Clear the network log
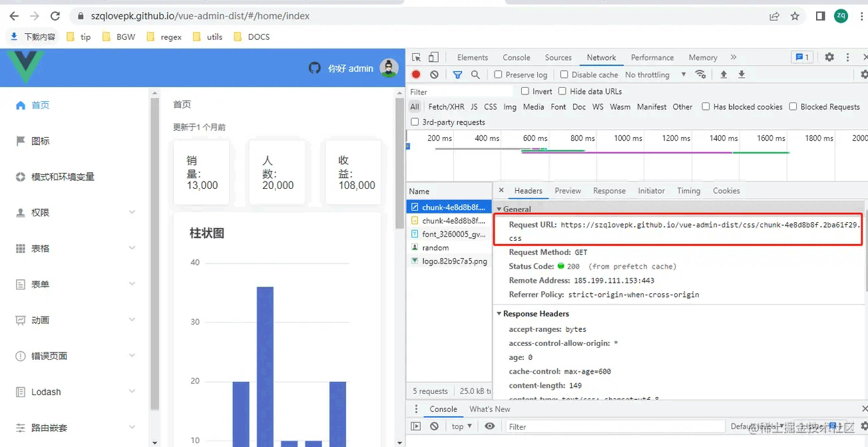This screenshot has width=868, height=447. [x=434, y=74]
